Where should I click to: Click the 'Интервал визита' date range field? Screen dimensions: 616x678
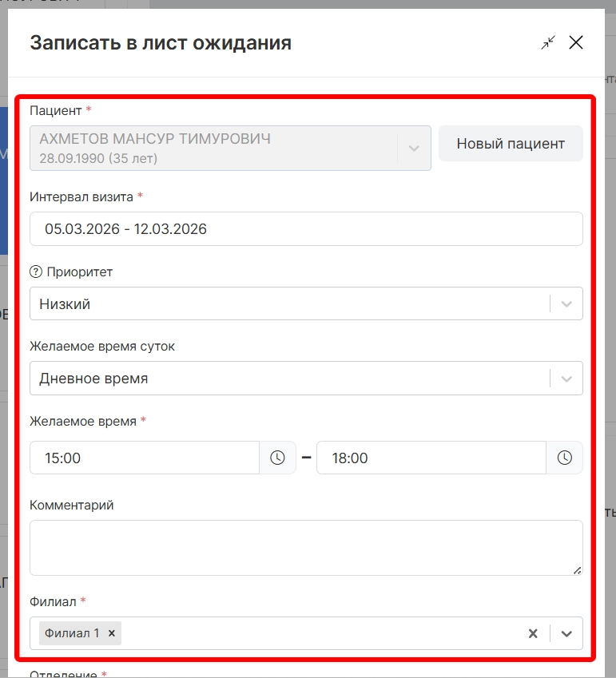point(306,229)
